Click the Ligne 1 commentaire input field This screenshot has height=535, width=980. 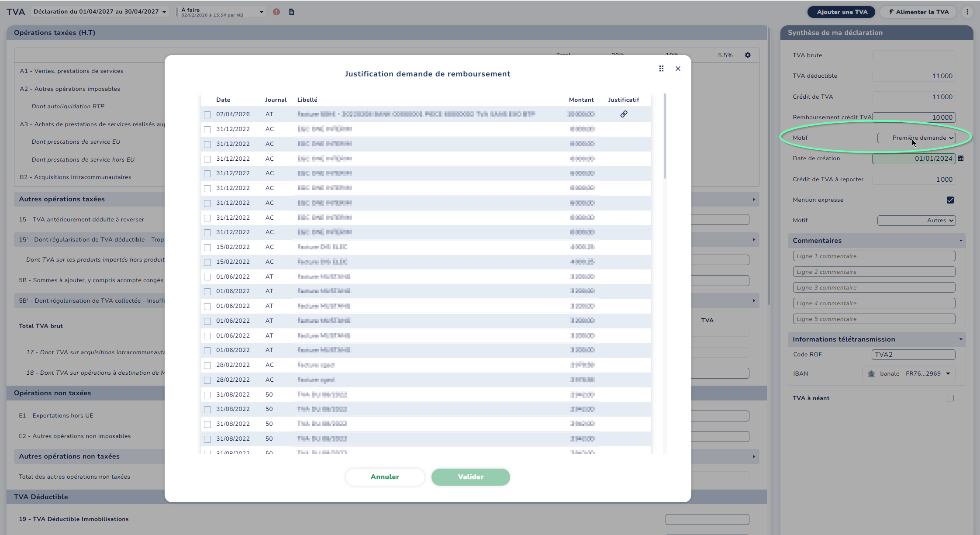[874, 256]
